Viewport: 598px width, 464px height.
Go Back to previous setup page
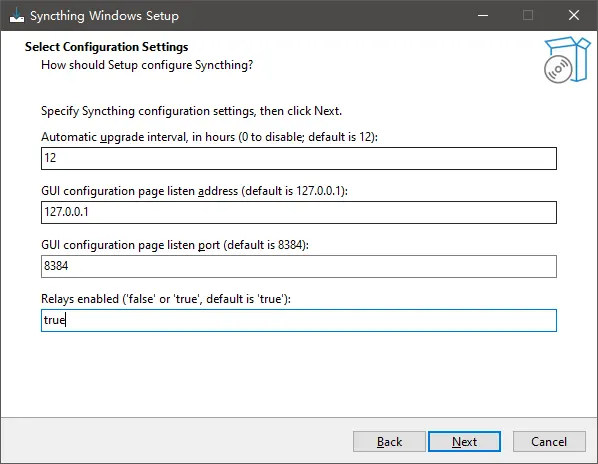389,442
